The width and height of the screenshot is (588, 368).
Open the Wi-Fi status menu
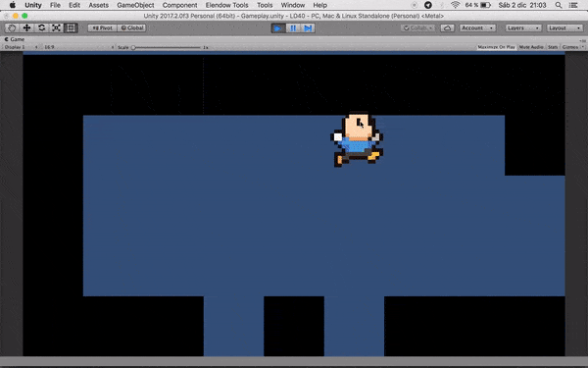point(456,5)
